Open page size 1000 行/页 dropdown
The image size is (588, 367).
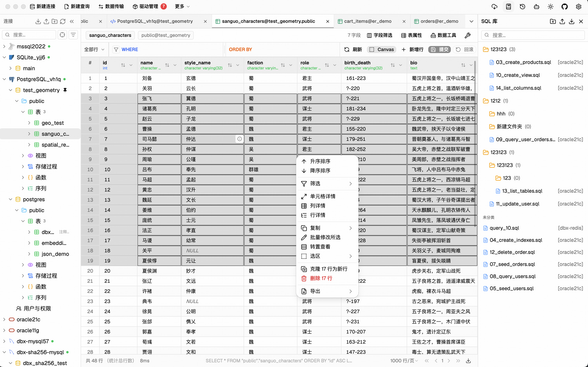(x=404, y=361)
